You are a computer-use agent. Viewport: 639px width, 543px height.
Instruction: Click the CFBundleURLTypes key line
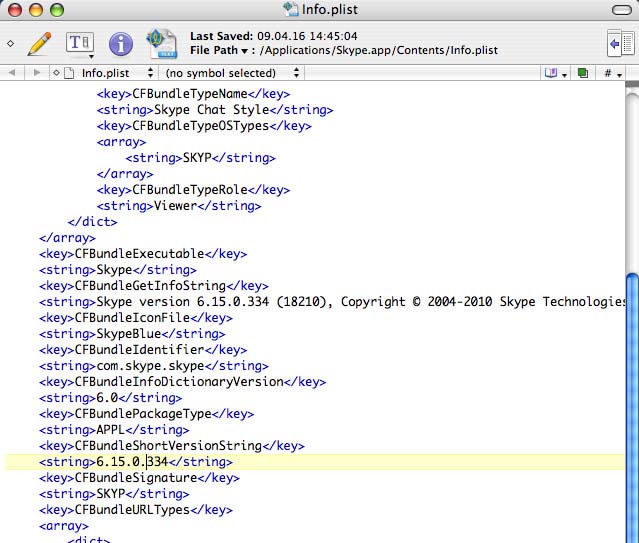pos(136,510)
